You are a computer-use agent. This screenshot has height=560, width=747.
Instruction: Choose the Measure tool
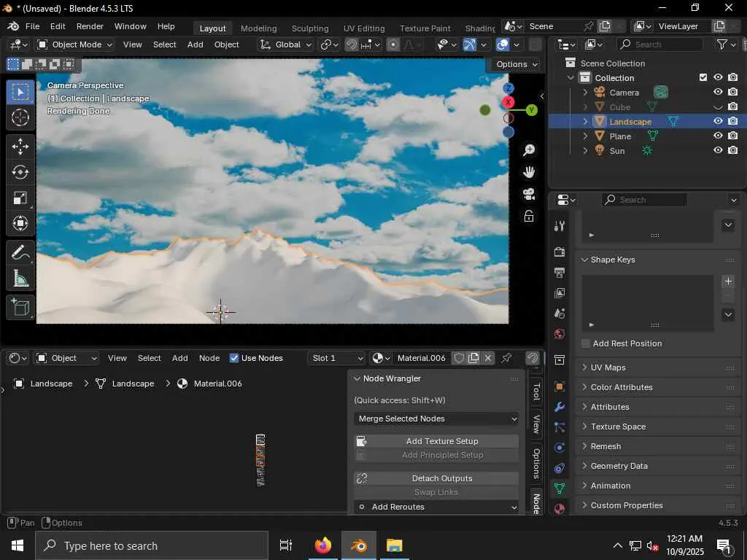tap(20, 279)
